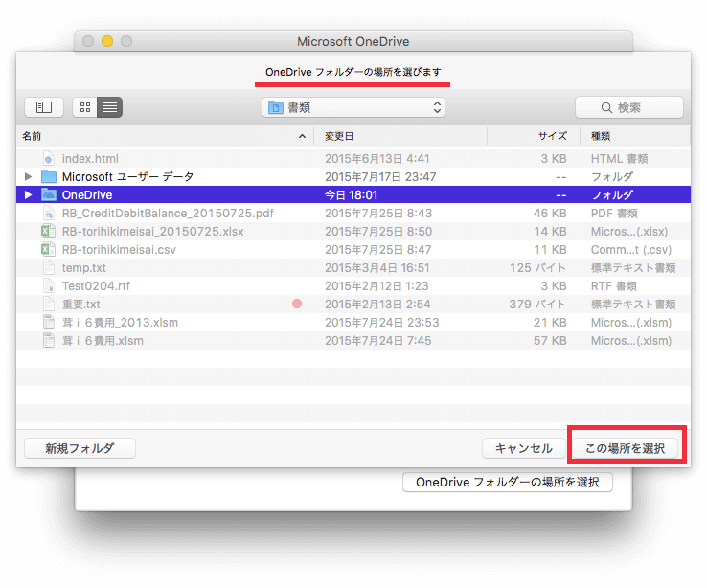Screen dimensions: 707x588
Task: Expand the Microsoft ユーザー データ folder
Action: coord(28,176)
